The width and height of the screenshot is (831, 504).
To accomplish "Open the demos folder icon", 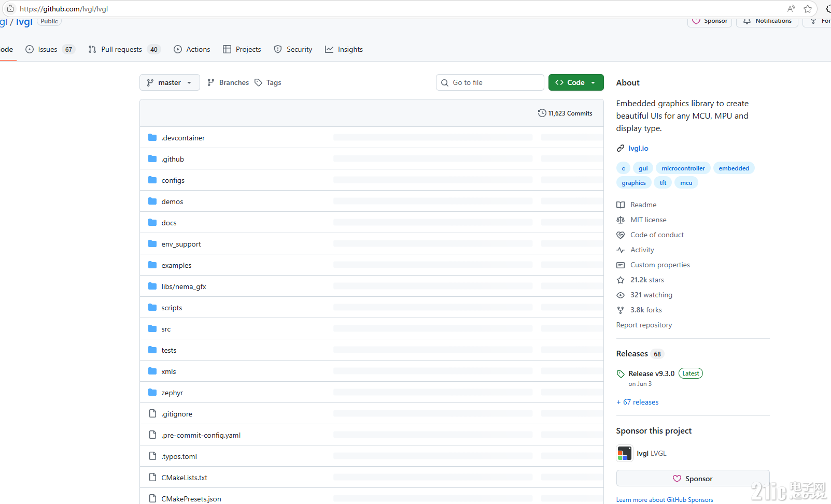I will [152, 201].
